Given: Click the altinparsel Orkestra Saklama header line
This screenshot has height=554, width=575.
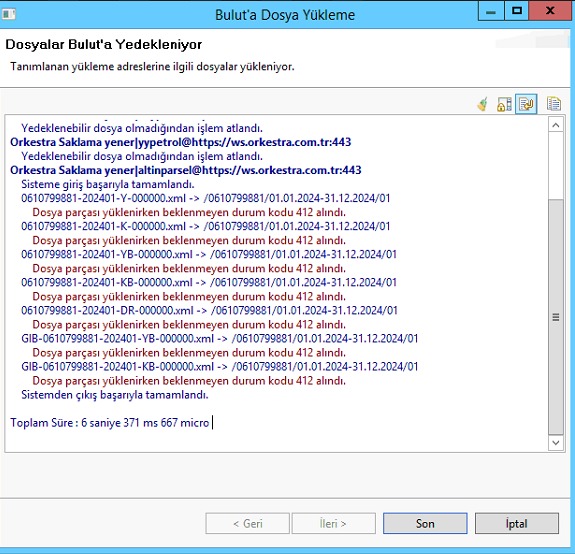Looking at the screenshot, I should click(186, 170).
